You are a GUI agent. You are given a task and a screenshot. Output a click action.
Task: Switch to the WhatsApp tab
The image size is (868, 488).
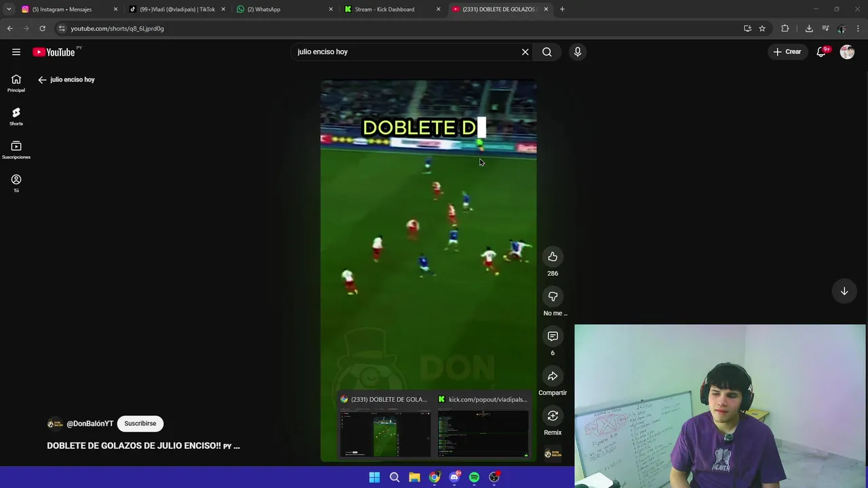285,9
